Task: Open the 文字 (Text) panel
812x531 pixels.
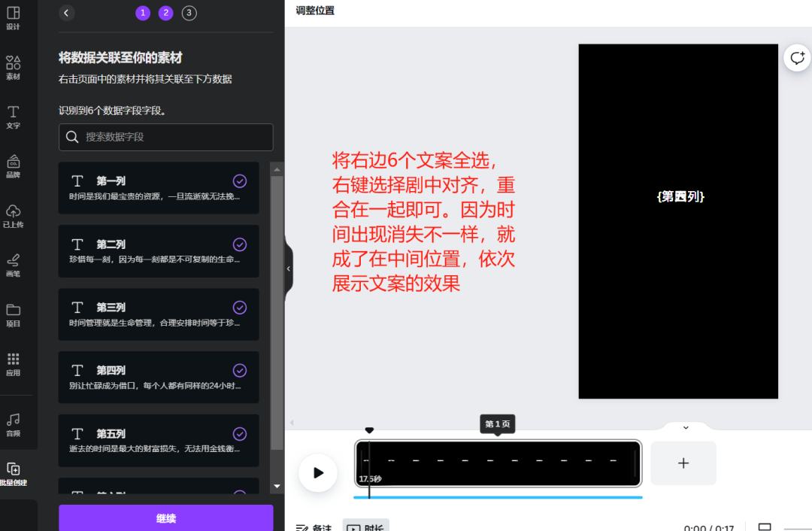Action: click(13, 118)
